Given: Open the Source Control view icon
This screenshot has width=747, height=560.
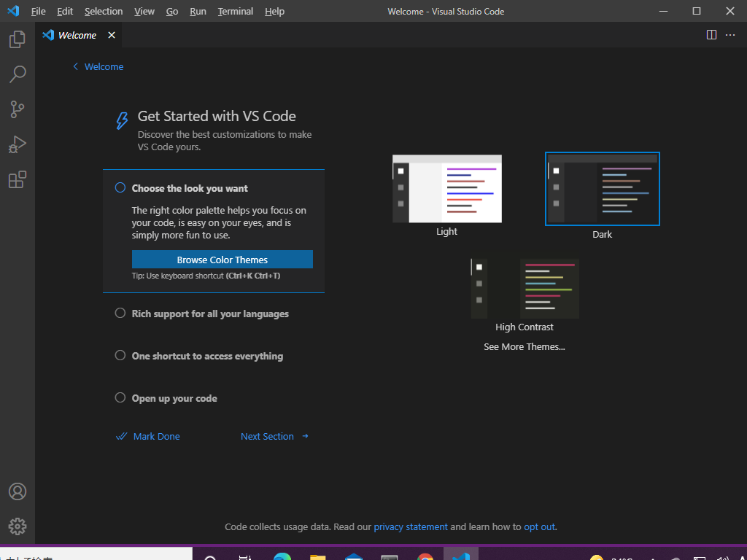Looking at the screenshot, I should [x=18, y=109].
